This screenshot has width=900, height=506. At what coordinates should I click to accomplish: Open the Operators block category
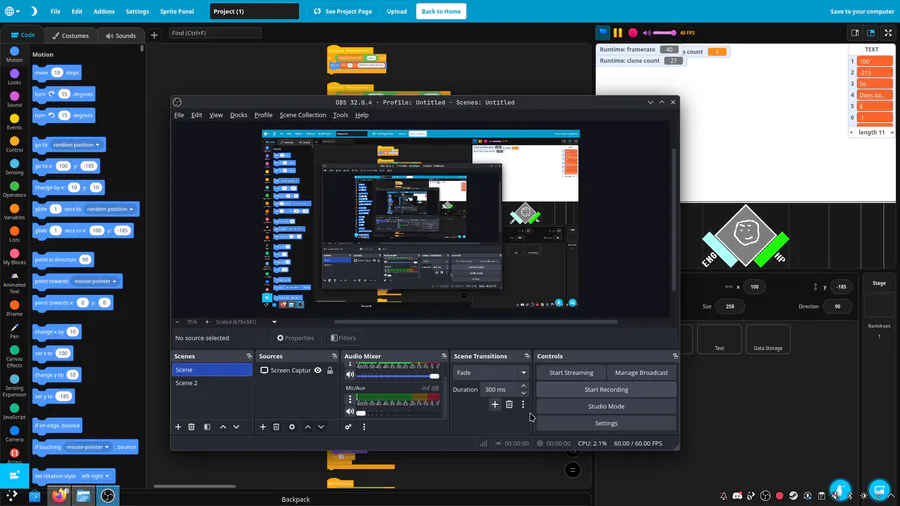[x=14, y=189]
